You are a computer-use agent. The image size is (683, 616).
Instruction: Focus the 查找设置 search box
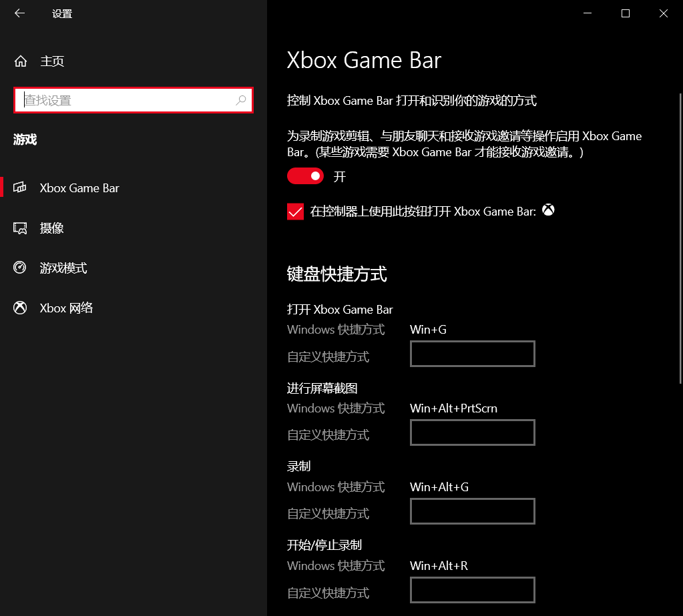click(134, 100)
